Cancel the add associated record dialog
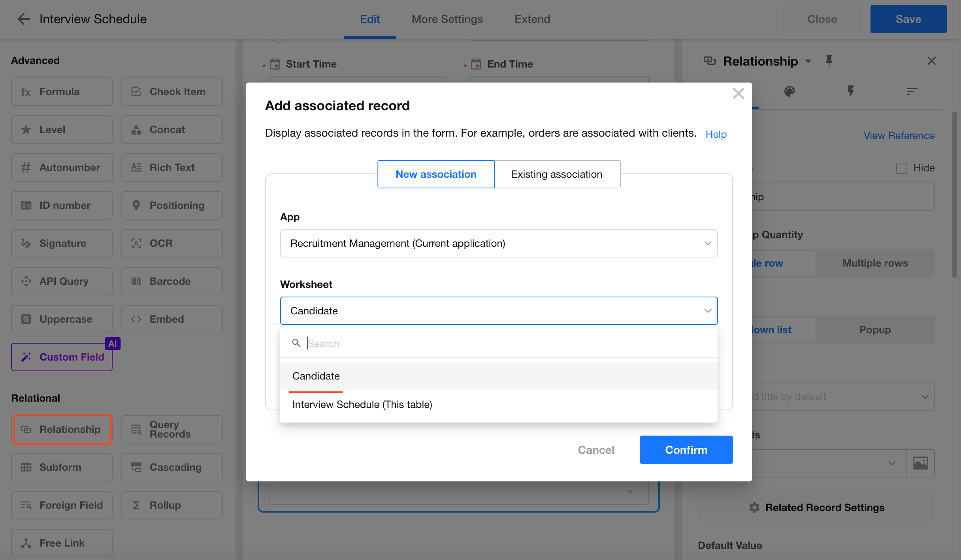The height and width of the screenshot is (560, 961). pyautogui.click(x=596, y=450)
